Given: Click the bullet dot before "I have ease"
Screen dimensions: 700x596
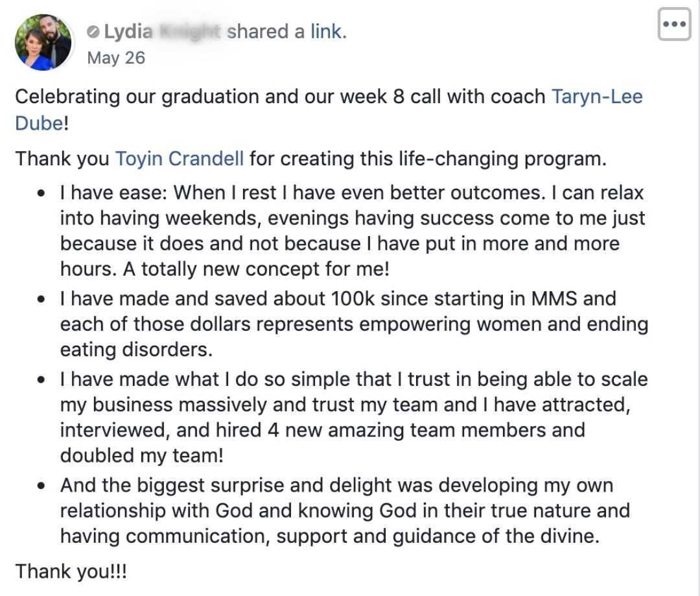Looking at the screenshot, I should point(42,193).
